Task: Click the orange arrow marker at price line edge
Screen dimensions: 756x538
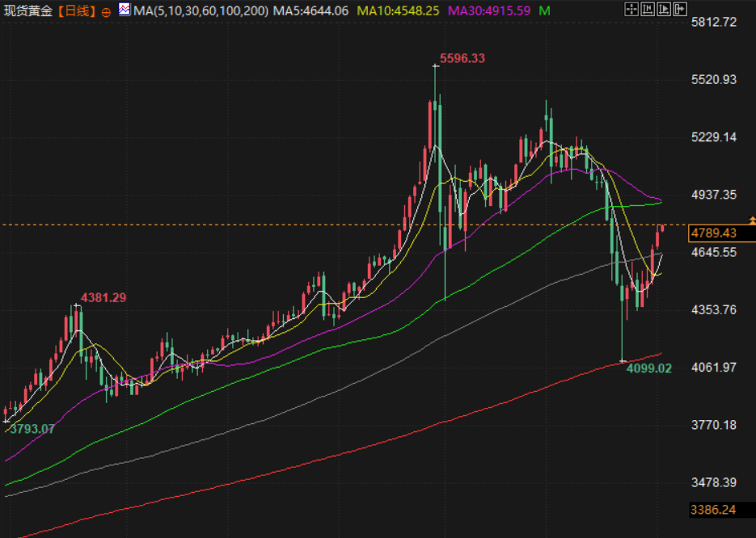Action: 752,221
